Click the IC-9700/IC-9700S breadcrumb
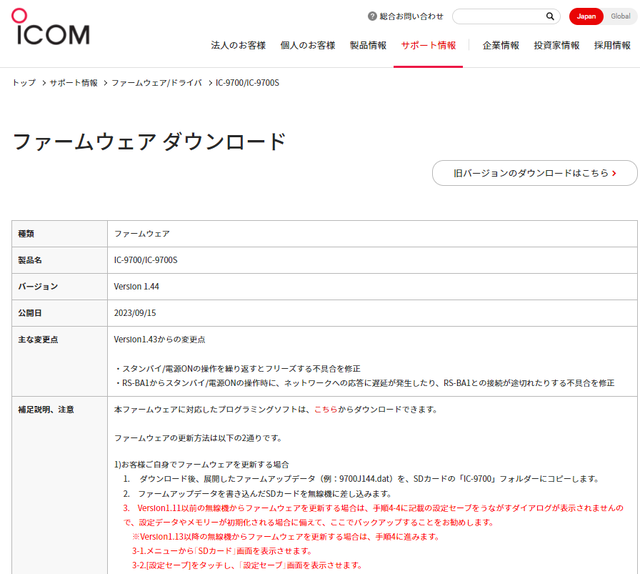The height and width of the screenshot is (574, 640). tap(247, 83)
